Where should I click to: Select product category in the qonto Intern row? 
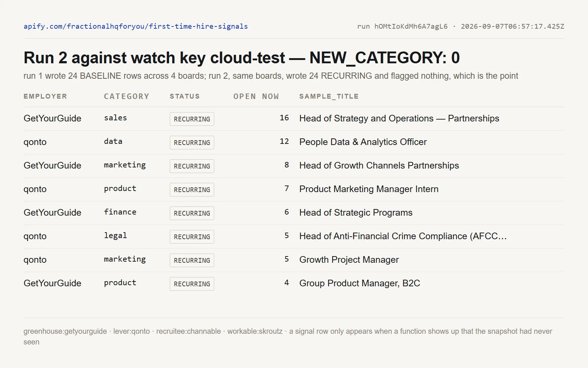tap(120, 188)
